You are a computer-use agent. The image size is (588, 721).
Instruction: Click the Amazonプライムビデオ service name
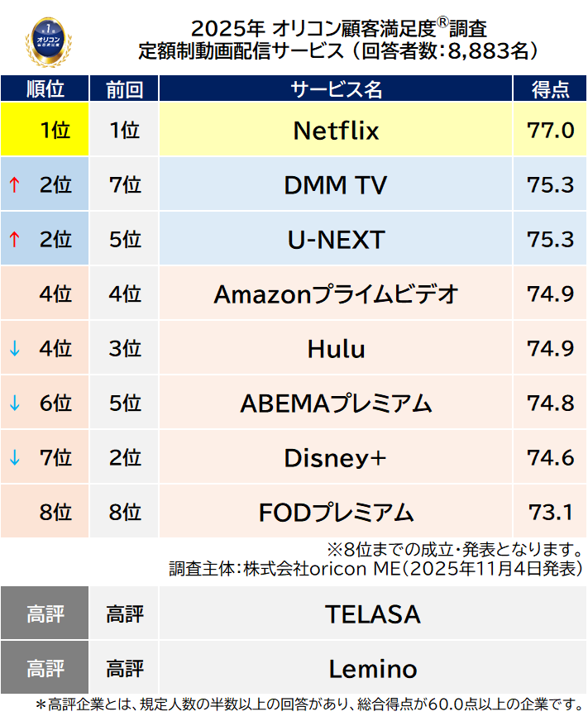coord(336,294)
